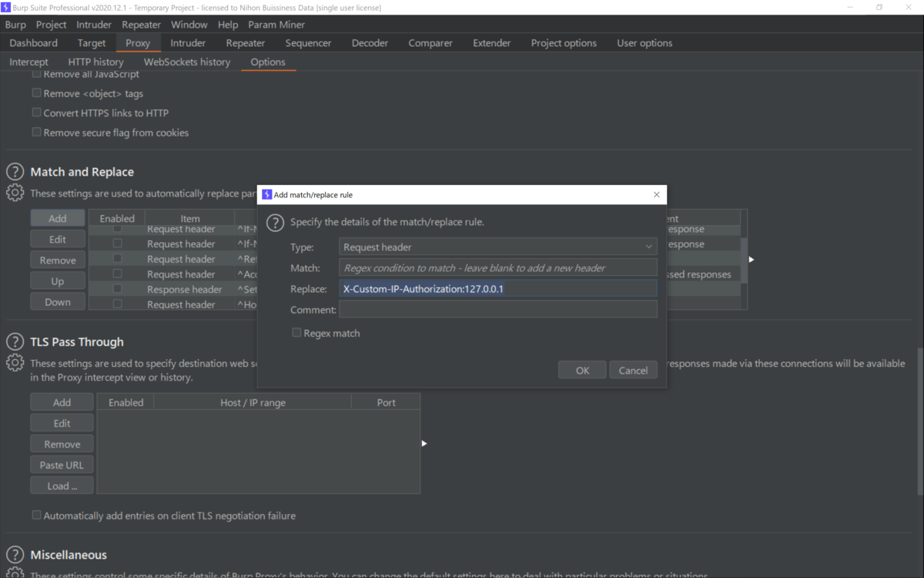Click the Comment input field
This screenshot has height=578, width=924.
497,309
